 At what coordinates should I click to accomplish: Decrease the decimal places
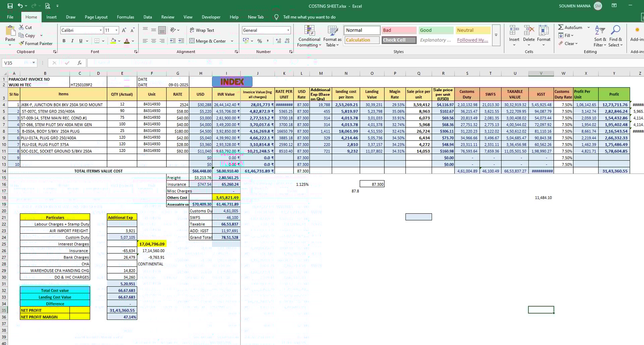pos(287,41)
